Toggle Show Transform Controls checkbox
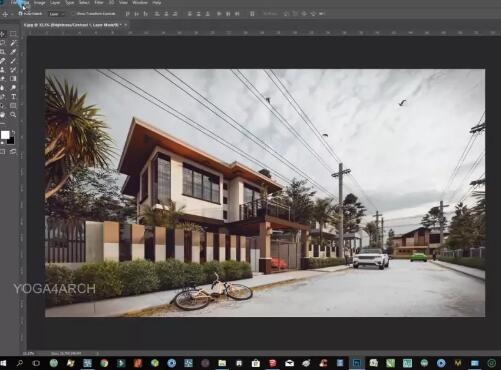The height and width of the screenshot is (370, 501). (x=75, y=14)
